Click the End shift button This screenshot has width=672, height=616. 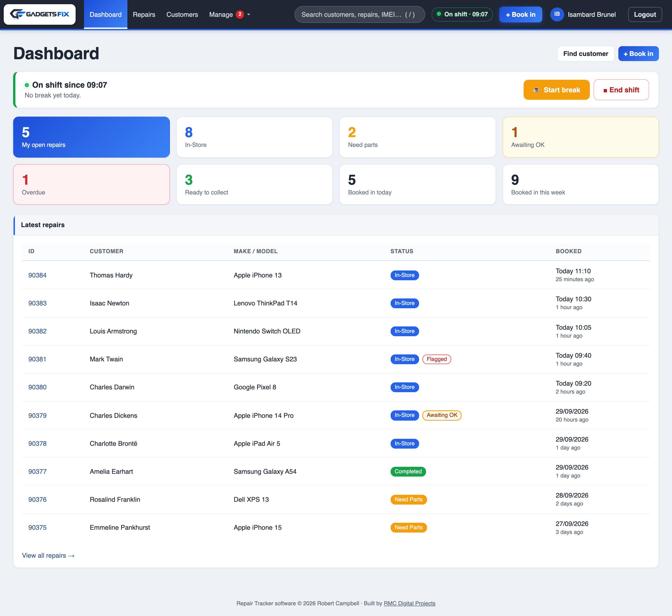pyautogui.click(x=621, y=90)
